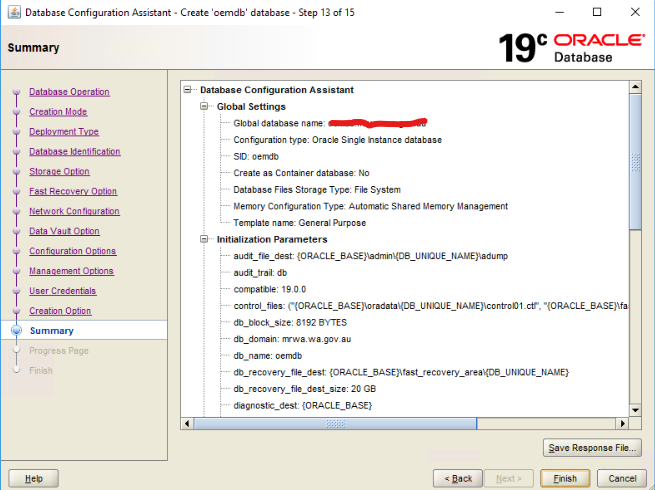
Task: Collapse the Database Configuration Assistant tree node
Action: pyautogui.click(x=189, y=90)
